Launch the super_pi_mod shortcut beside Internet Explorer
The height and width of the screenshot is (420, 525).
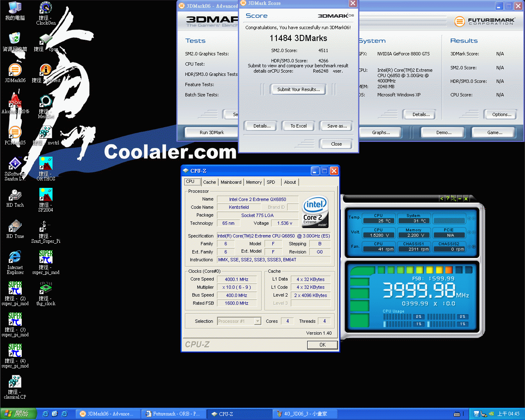pos(46,262)
